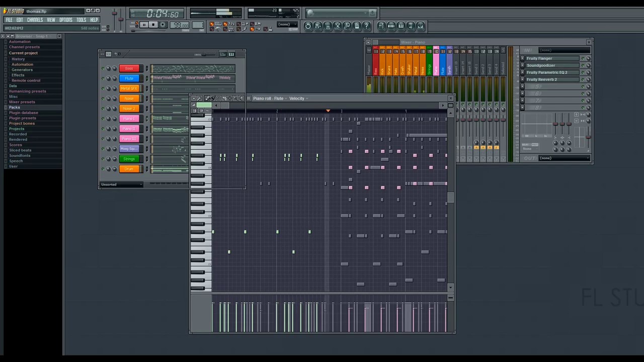Open the Fruity Flanger effect slot menu arrow

[x=522, y=58]
